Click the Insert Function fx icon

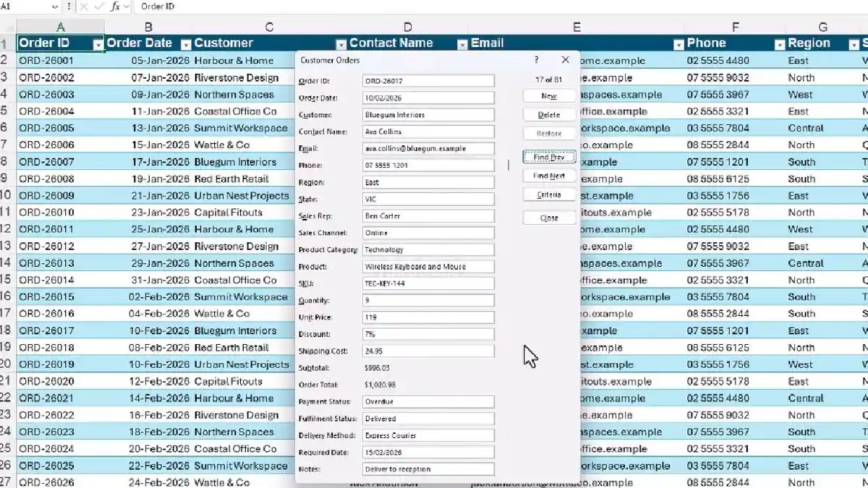tap(115, 7)
